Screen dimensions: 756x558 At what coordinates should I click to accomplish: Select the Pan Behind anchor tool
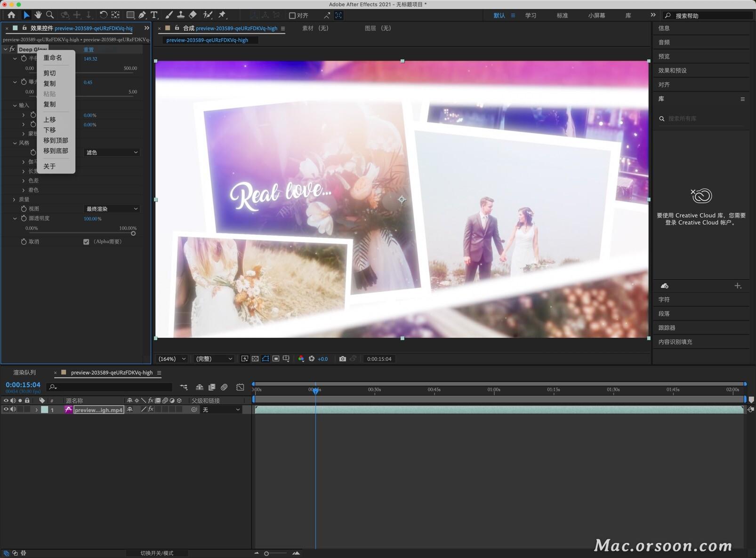(115, 15)
